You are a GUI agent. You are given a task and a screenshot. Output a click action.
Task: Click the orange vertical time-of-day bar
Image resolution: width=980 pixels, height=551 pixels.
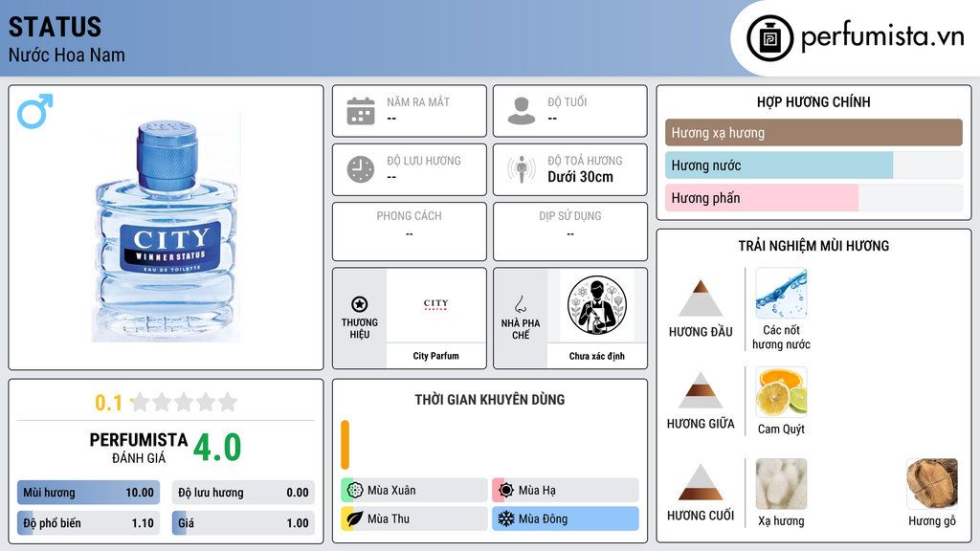click(345, 445)
